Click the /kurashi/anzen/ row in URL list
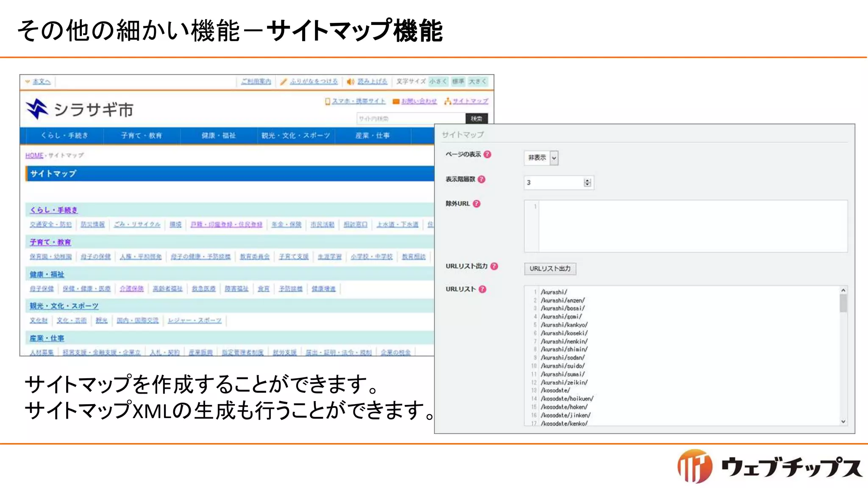This screenshot has width=868, height=488. [562, 300]
